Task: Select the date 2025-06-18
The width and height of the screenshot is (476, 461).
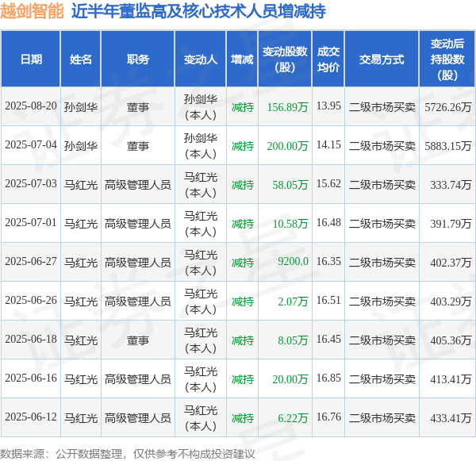Action: click(31, 340)
